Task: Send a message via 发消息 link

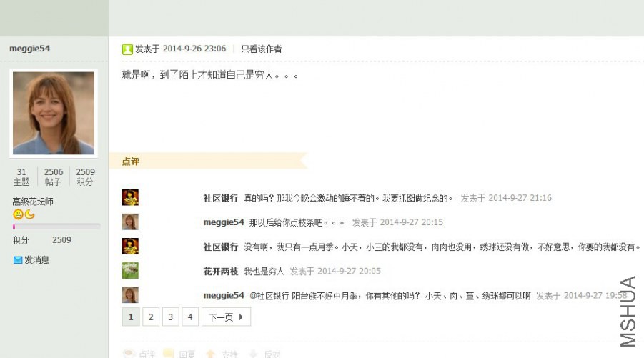Action: pos(36,260)
